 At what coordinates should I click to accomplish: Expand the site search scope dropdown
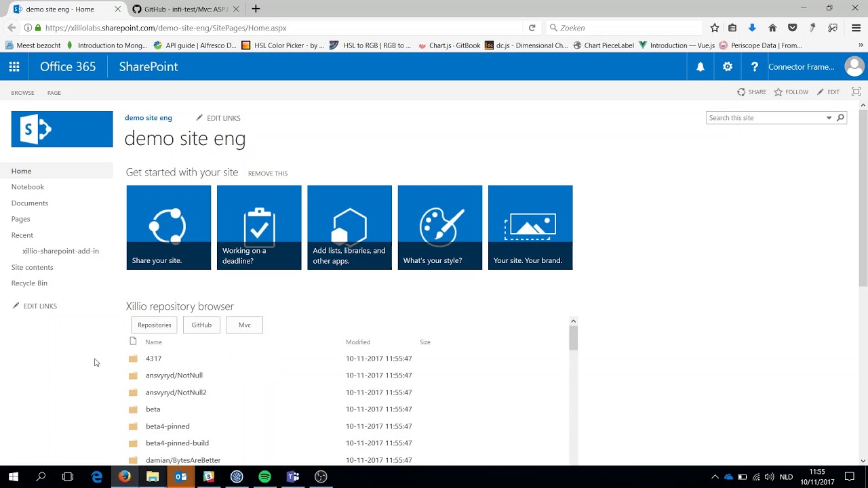coord(829,118)
